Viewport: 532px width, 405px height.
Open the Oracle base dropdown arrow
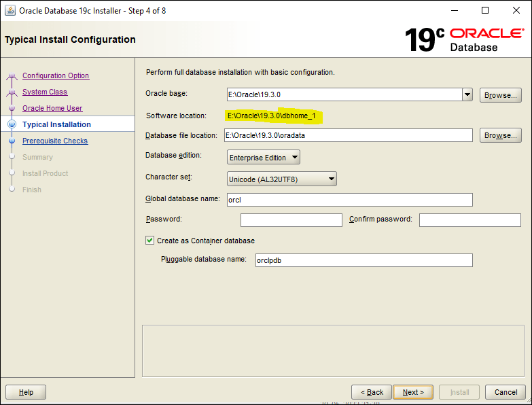pos(467,94)
